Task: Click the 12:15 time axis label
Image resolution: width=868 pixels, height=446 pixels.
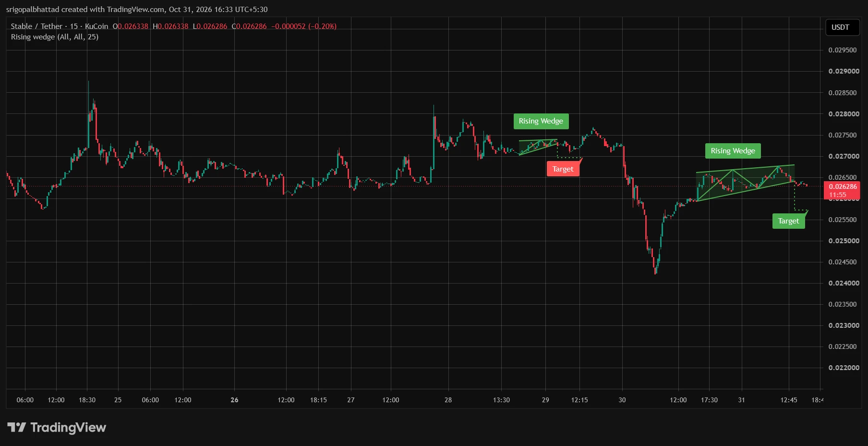Action: tap(579, 400)
